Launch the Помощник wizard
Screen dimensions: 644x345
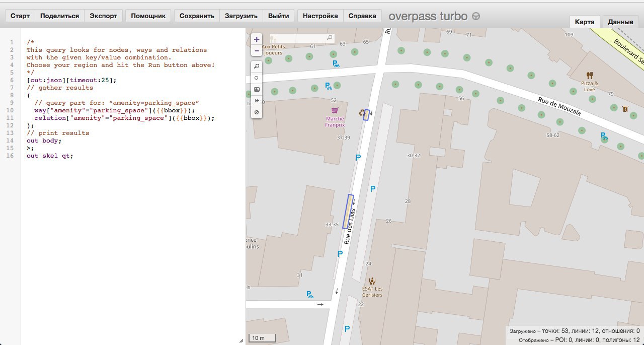click(x=148, y=16)
